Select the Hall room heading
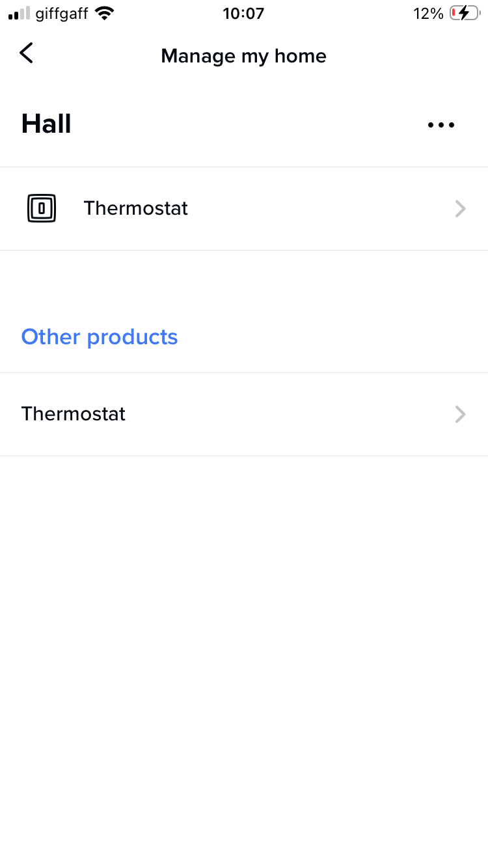Image resolution: width=488 pixels, height=868 pixels. pyautogui.click(x=46, y=124)
